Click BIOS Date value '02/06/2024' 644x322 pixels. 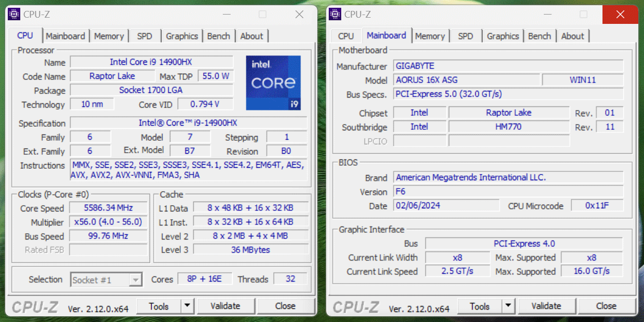pos(446,205)
